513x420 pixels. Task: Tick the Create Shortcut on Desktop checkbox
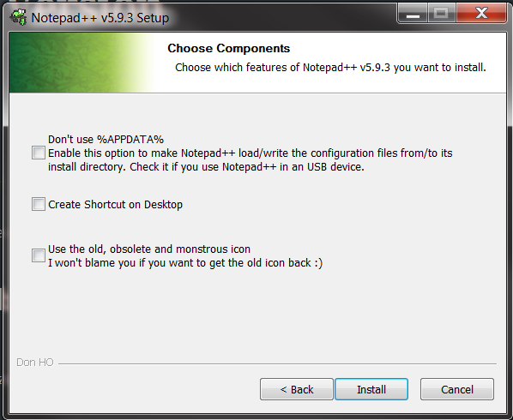click(x=39, y=204)
